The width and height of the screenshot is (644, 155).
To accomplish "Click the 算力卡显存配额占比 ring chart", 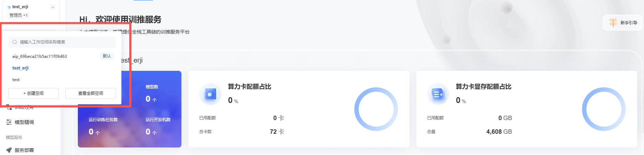I will coord(604,109).
